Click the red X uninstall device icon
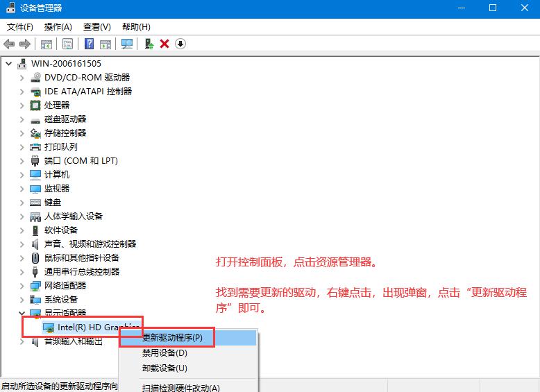The image size is (540, 392). (164, 44)
